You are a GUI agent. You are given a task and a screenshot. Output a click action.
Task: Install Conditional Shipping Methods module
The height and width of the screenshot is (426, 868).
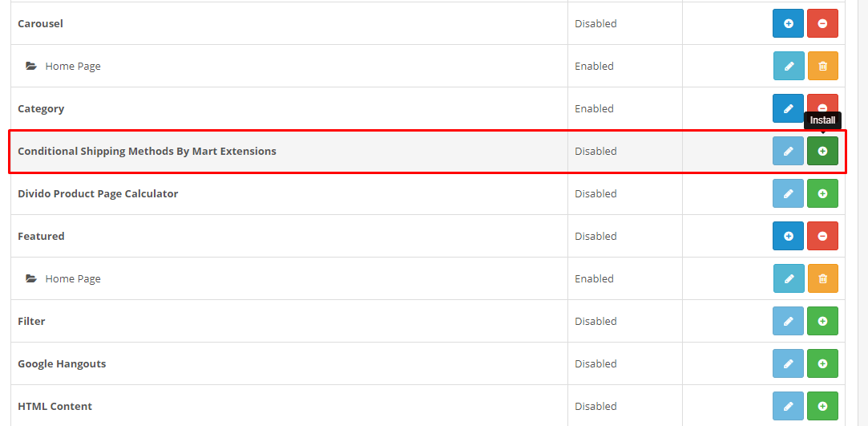coord(822,151)
